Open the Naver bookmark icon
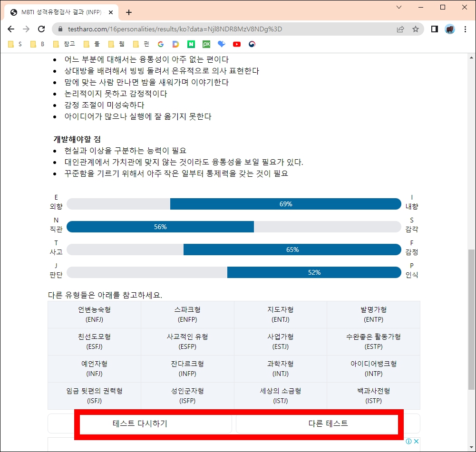Viewport: 476px width, 452px height. [191, 44]
